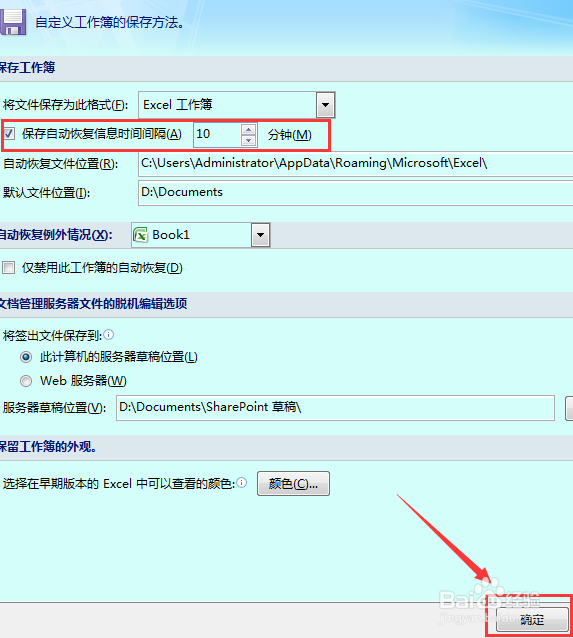This screenshot has width=573, height=638.
Task: Click info icon beside 可以查看的颜色
Action: [242, 483]
